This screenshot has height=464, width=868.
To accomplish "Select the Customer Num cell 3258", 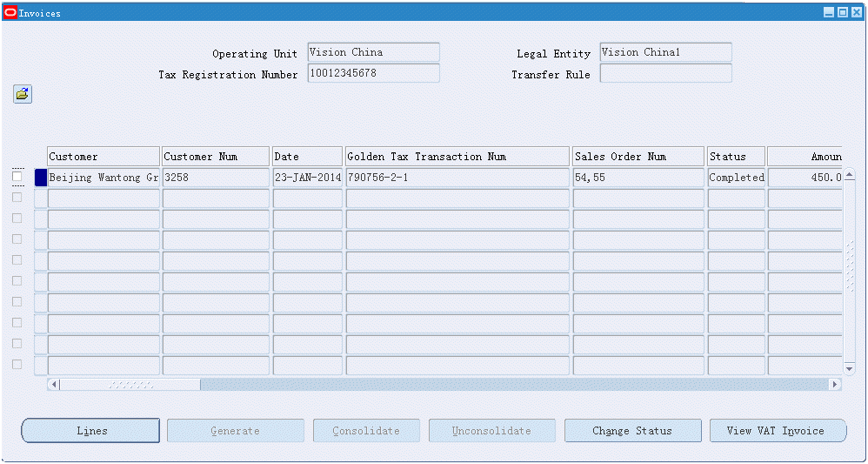I will pos(216,178).
